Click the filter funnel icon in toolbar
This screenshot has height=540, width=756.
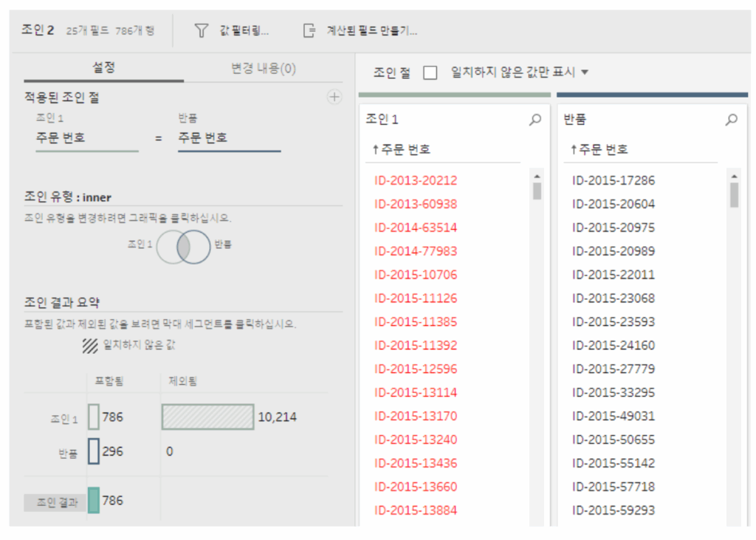click(x=201, y=30)
